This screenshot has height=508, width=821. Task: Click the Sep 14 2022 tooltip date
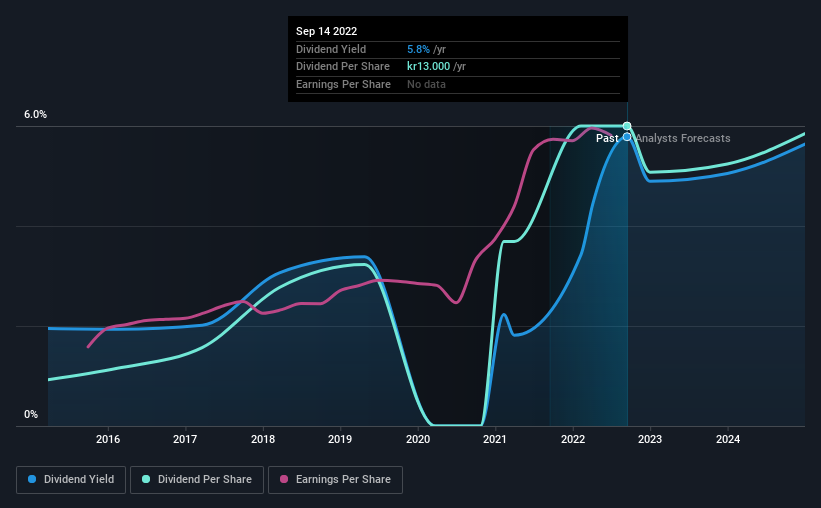click(327, 31)
